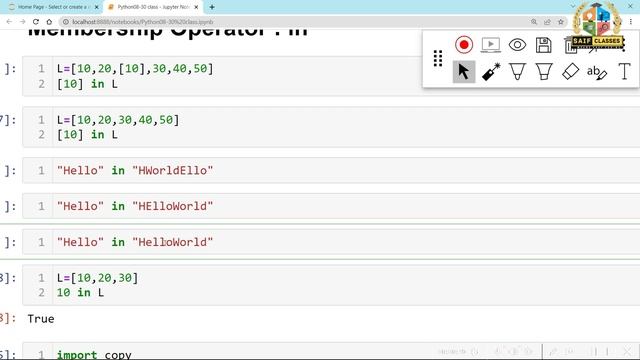Screen dimensions: 640x360
Task: Select the laser pointer tool
Action: [x=491, y=71]
